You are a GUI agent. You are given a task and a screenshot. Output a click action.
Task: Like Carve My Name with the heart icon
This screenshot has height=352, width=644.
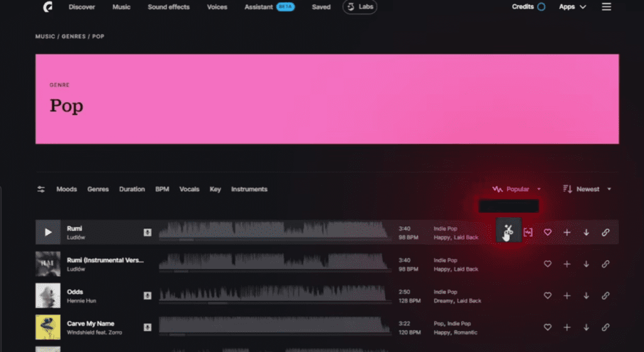pos(547,327)
